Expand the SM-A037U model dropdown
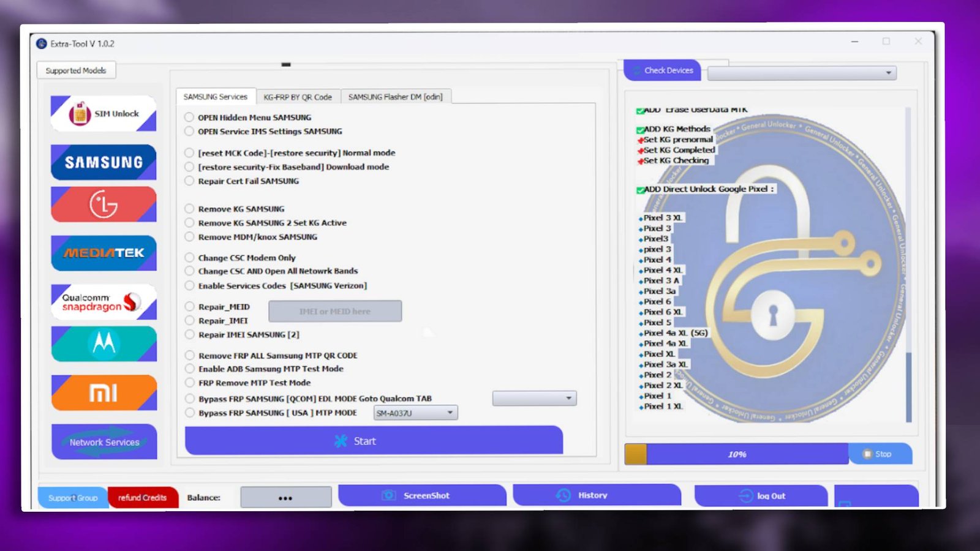The width and height of the screenshot is (980, 551). (450, 413)
